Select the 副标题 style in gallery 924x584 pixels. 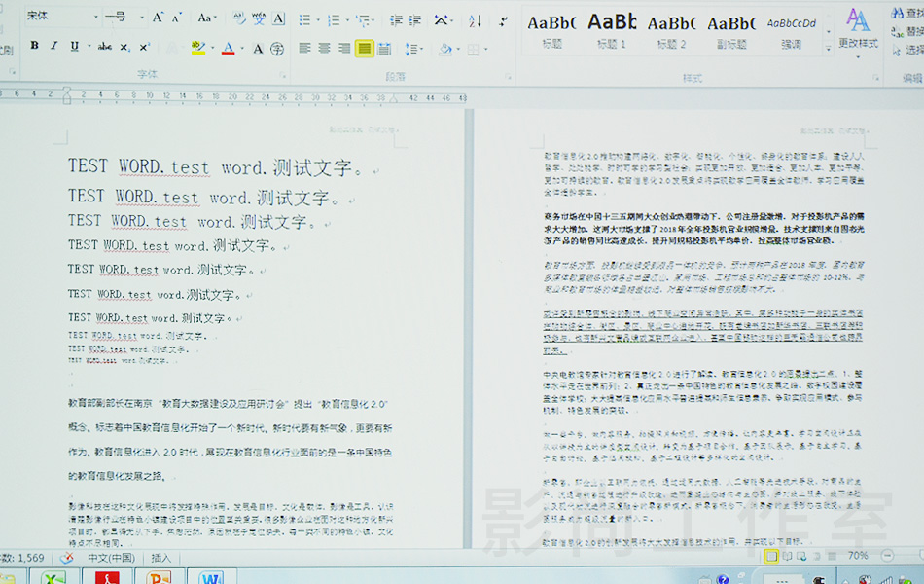pyautogui.click(x=730, y=29)
